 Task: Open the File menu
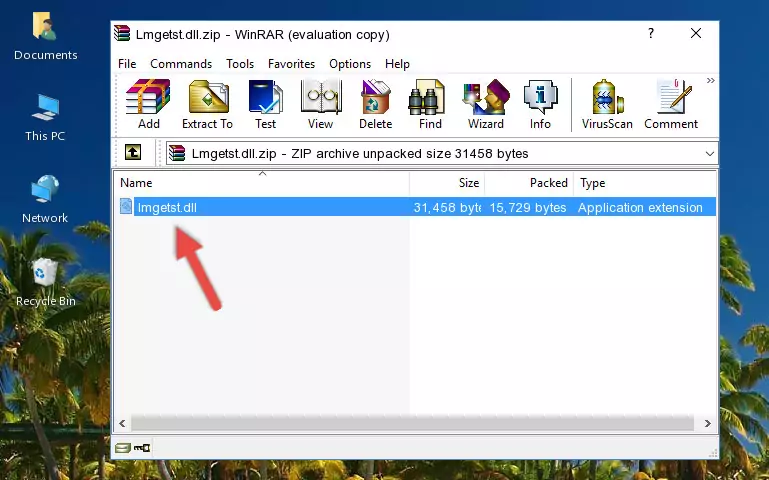pyautogui.click(x=127, y=64)
